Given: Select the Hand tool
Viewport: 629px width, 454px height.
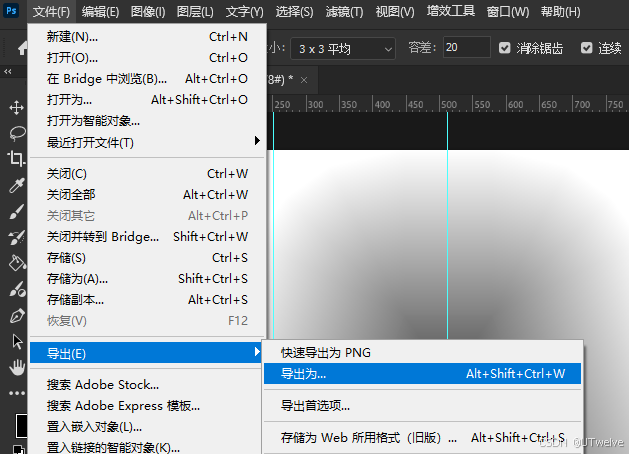Looking at the screenshot, I should point(17,367).
